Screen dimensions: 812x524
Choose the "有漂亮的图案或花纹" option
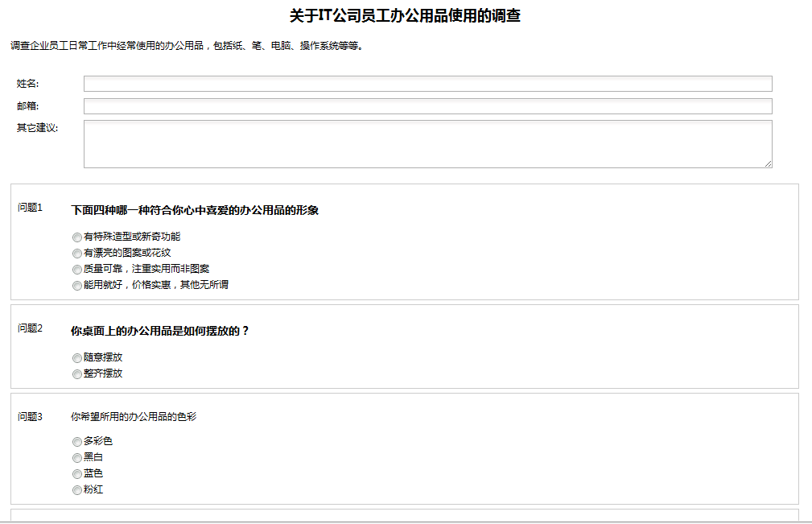[77, 254]
